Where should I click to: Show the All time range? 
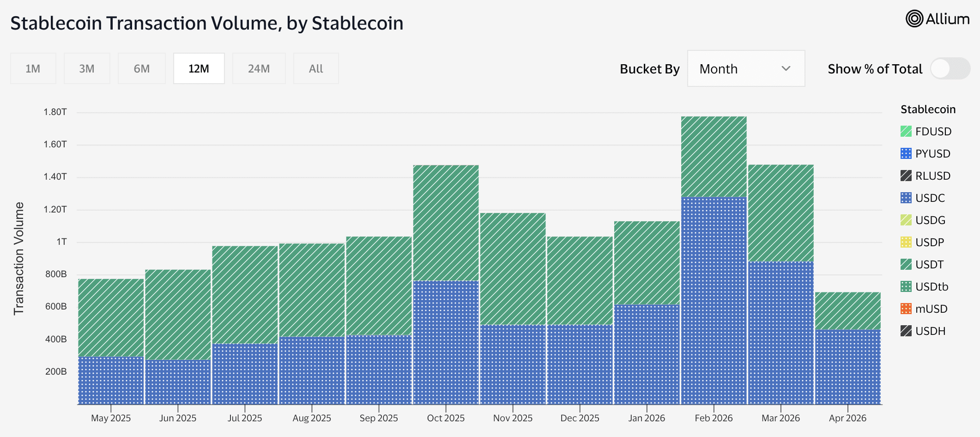coord(316,69)
